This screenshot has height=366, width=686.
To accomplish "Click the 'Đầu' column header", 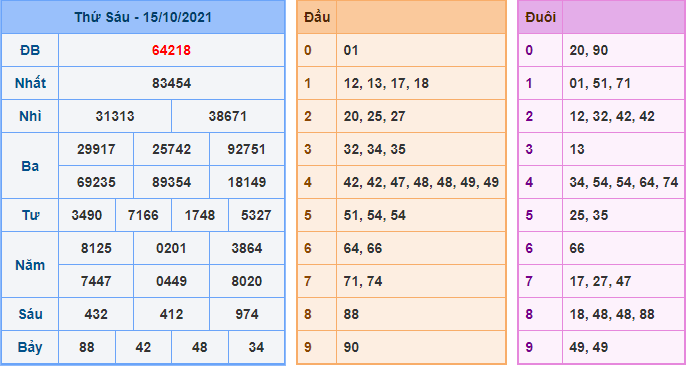I will [x=317, y=17].
